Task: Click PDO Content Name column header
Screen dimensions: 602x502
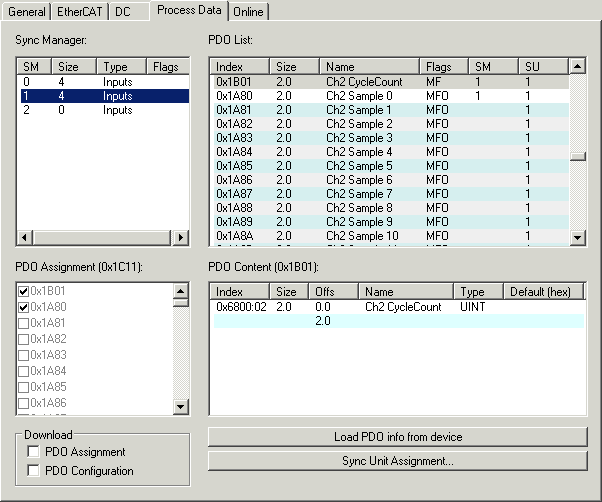Action: pyautogui.click(x=406, y=292)
